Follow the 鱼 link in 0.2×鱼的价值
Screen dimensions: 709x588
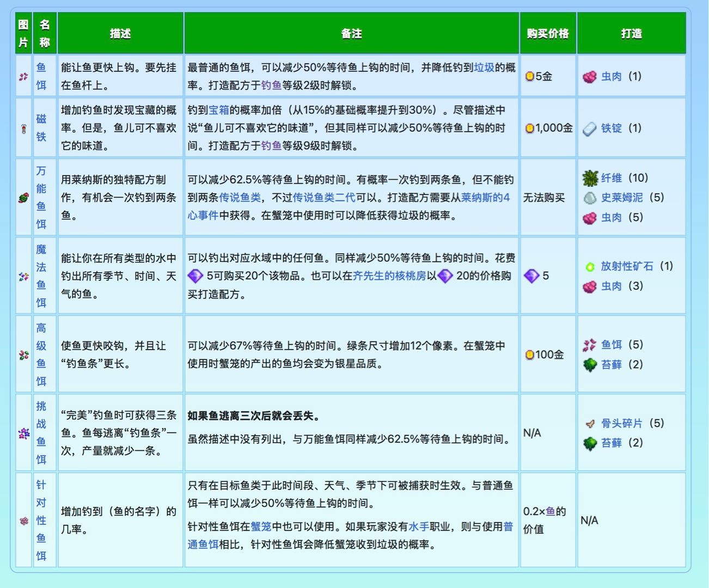pyautogui.click(x=551, y=511)
